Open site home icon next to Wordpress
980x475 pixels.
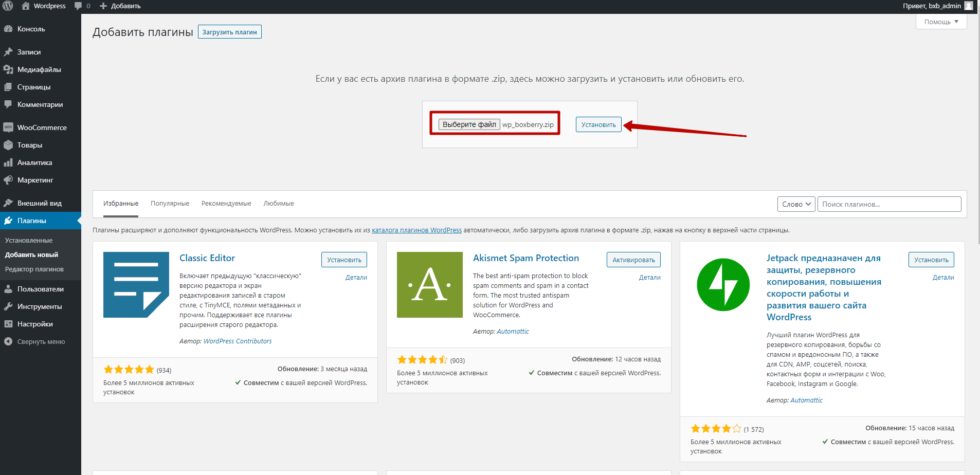click(26, 6)
